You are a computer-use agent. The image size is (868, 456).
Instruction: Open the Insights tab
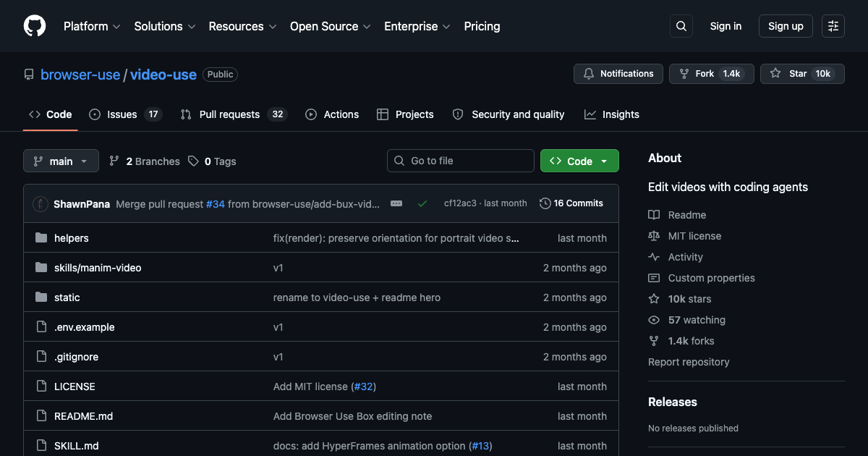612,114
